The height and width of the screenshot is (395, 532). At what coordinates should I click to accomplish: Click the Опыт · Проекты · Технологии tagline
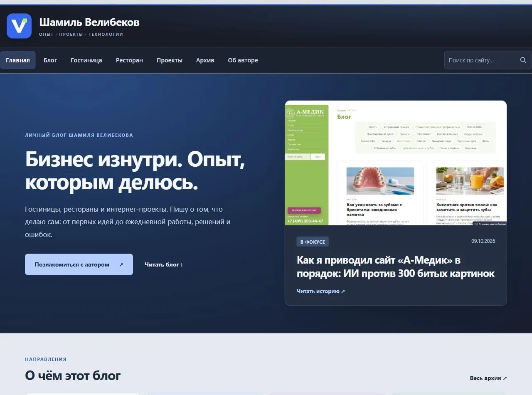point(81,34)
